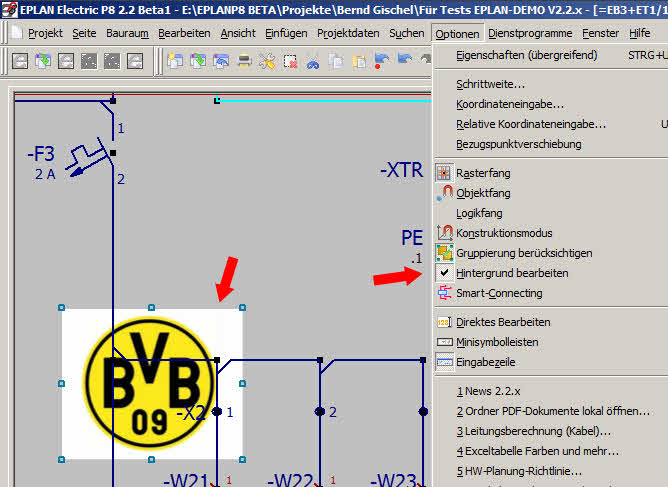Viewport: 668px width, 487px height.
Task: Open recent entry 1 News 2.2.x
Action: 489,391
